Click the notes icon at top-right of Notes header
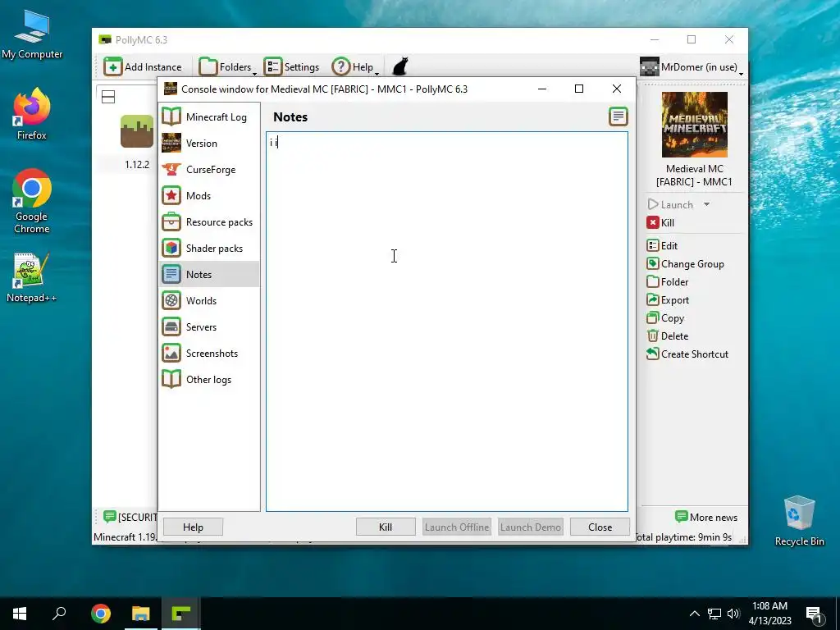 coord(619,116)
